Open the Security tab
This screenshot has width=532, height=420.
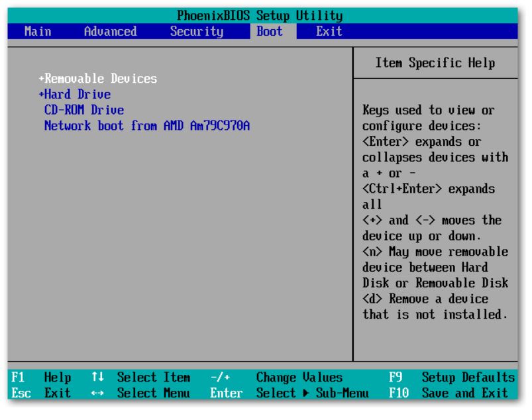pos(197,32)
